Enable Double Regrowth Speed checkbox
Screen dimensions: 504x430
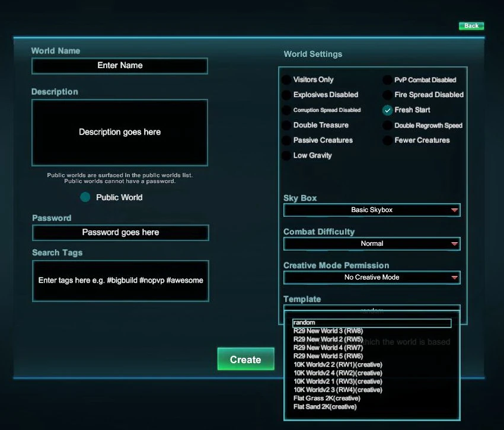[x=387, y=125]
